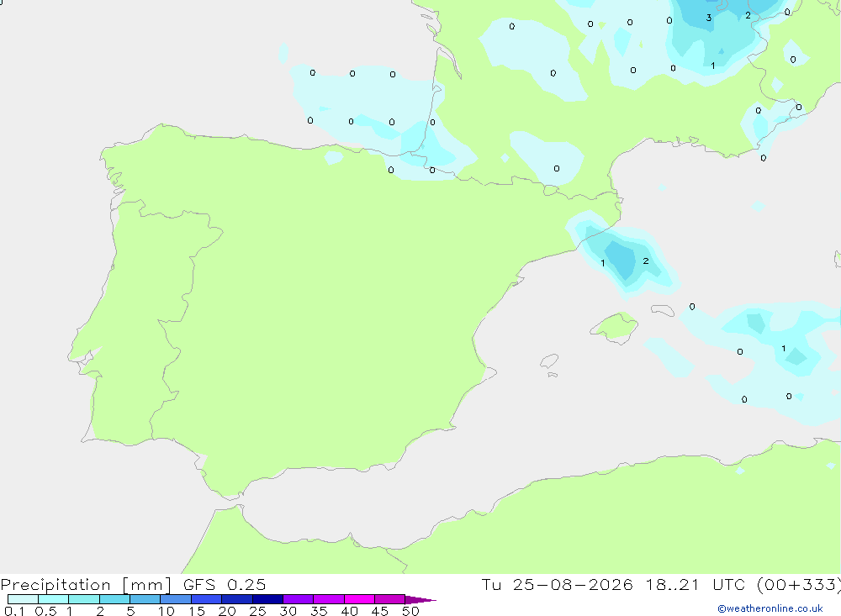Pick the 2–5 mm legend color swatch
Screen dimensions: 841x616
[x=114, y=599]
